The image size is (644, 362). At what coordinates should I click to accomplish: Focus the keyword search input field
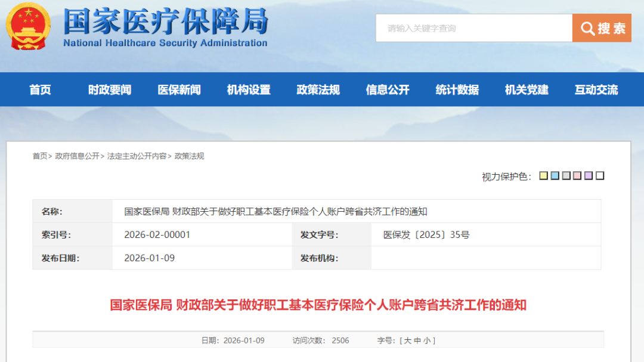474,28
